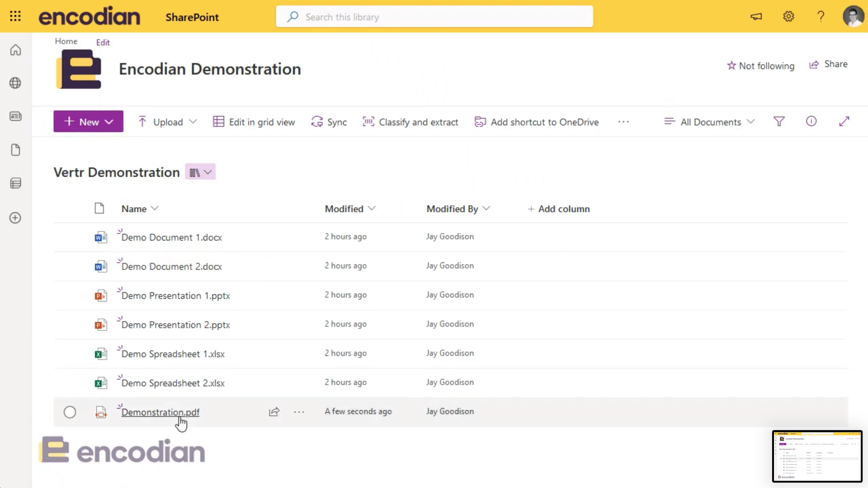Open the toolbar overflow ellipsis menu
868x488 pixels.
pos(623,122)
